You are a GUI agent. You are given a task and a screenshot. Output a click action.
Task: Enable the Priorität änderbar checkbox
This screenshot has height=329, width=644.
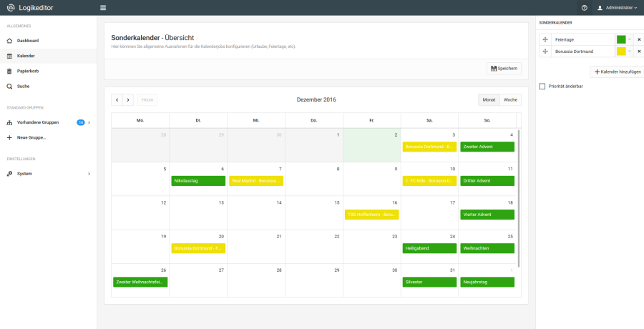pos(542,87)
